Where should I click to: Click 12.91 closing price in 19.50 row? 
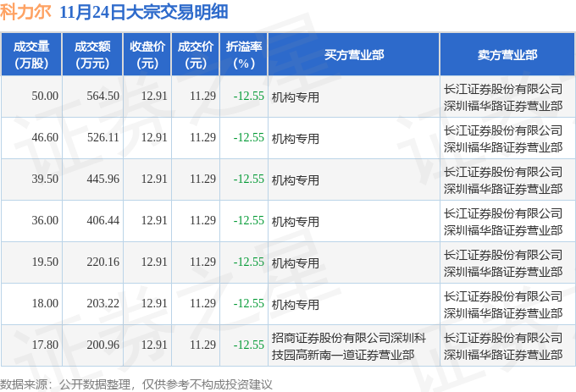[x=154, y=262]
